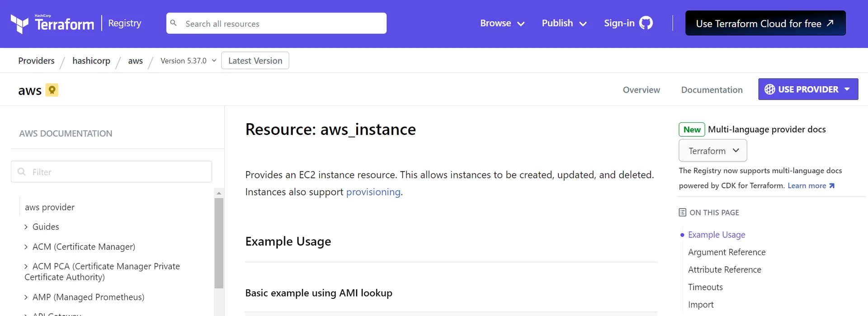Click the search magnifier icon in header
The height and width of the screenshot is (316, 868).
(x=174, y=23)
